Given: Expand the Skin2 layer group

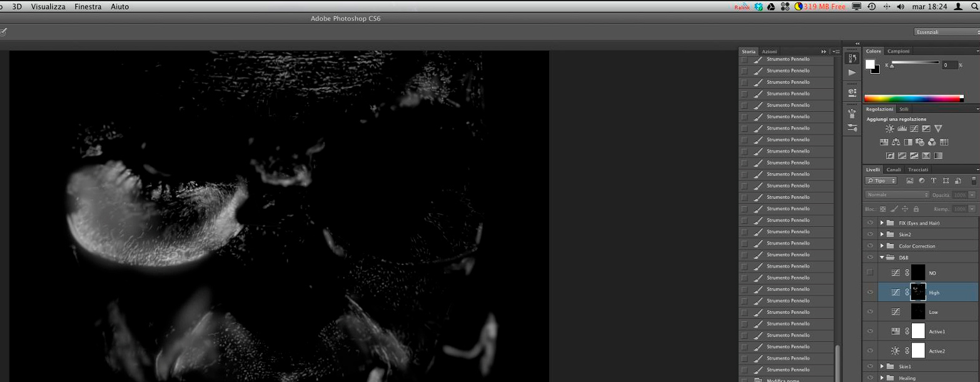Looking at the screenshot, I should point(882,234).
